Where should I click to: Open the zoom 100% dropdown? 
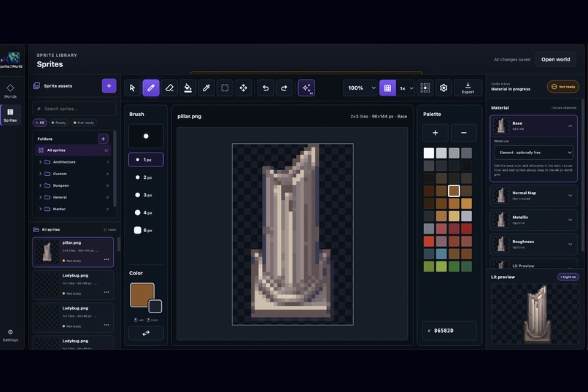(360, 88)
